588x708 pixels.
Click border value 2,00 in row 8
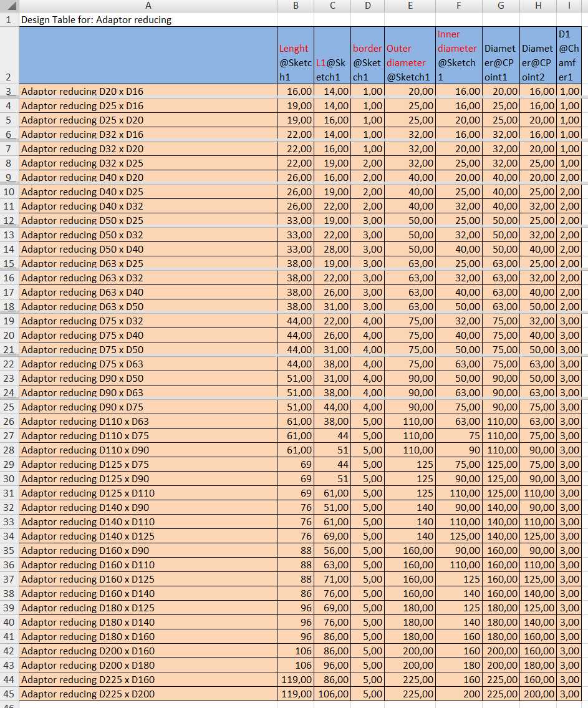367,163
